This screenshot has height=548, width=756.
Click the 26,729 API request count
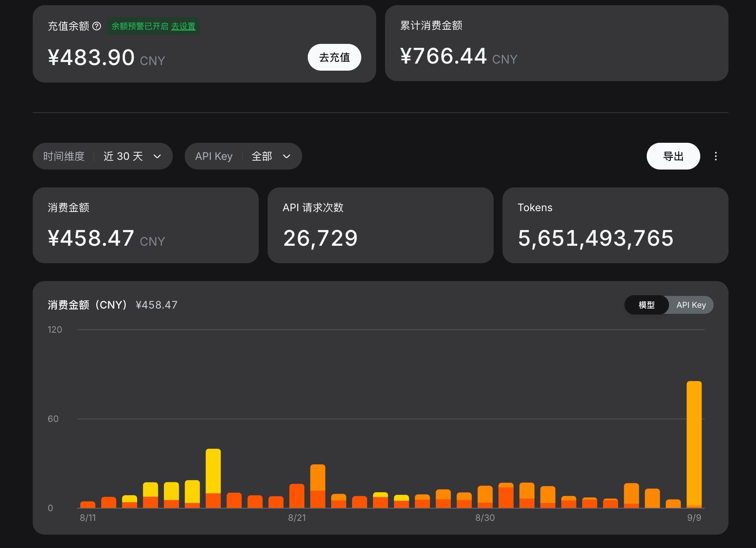point(320,238)
